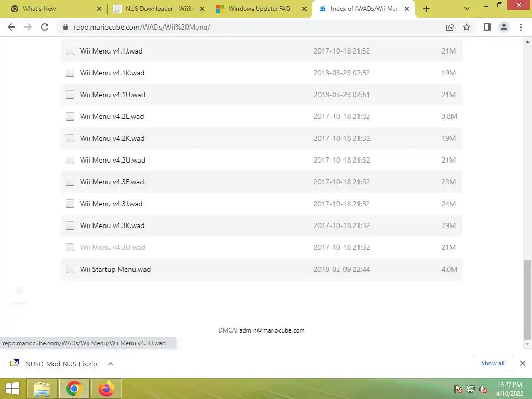532x399 pixels.
Task: Select the 3.8M size of v4.2E.wad
Action: pyautogui.click(x=449, y=116)
